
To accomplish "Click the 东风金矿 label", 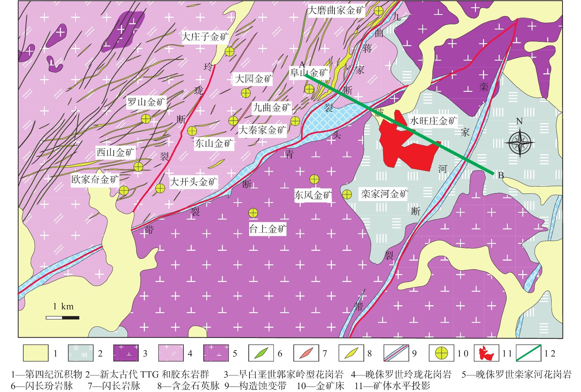I will coord(313,195).
